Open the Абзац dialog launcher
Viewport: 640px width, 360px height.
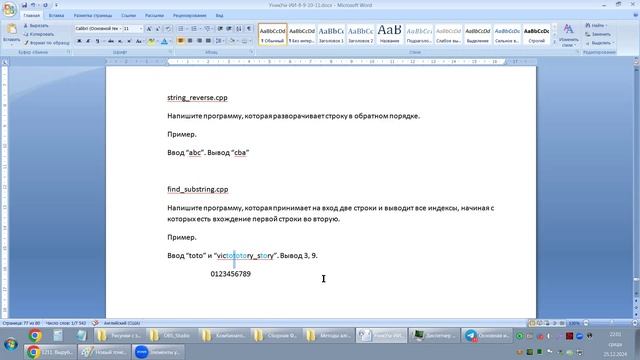[252, 52]
